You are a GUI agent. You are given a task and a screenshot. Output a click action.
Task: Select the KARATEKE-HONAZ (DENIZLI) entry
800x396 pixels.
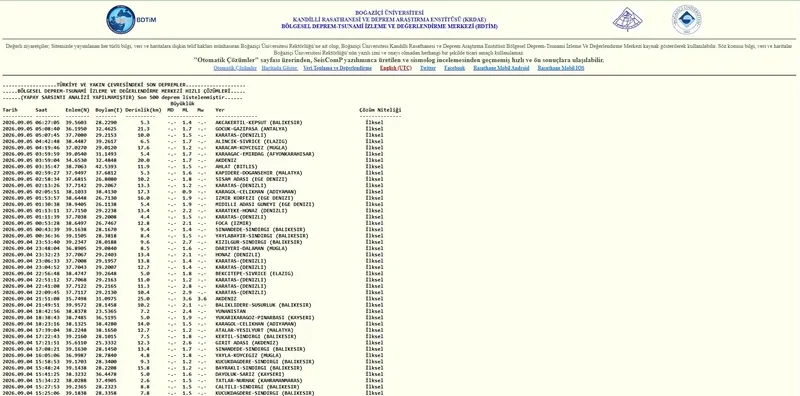[x=251, y=211]
